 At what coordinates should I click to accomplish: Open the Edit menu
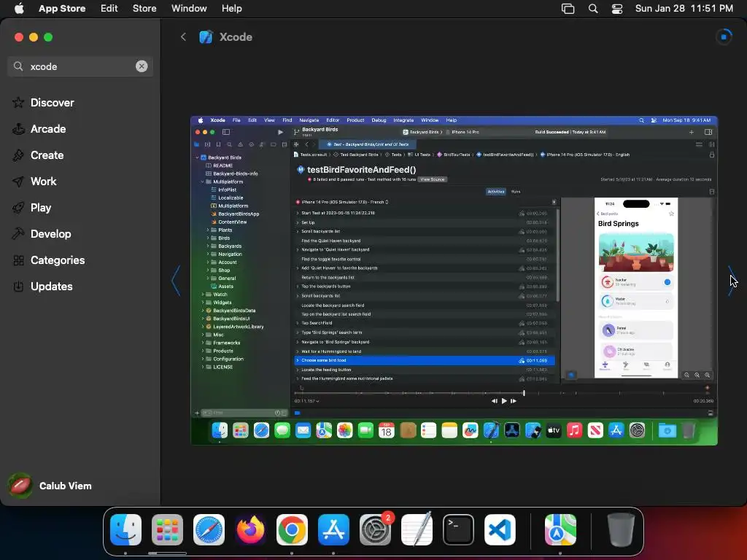coord(109,8)
